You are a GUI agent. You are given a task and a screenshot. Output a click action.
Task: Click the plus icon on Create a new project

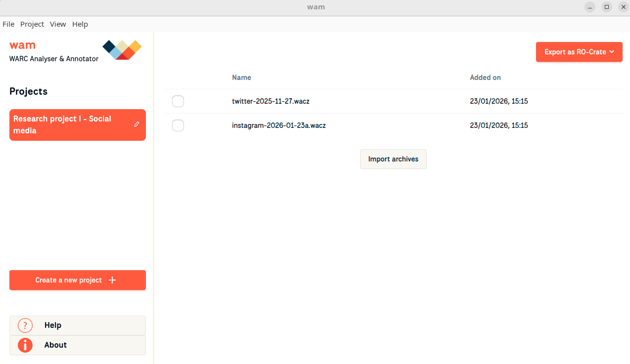(x=112, y=280)
